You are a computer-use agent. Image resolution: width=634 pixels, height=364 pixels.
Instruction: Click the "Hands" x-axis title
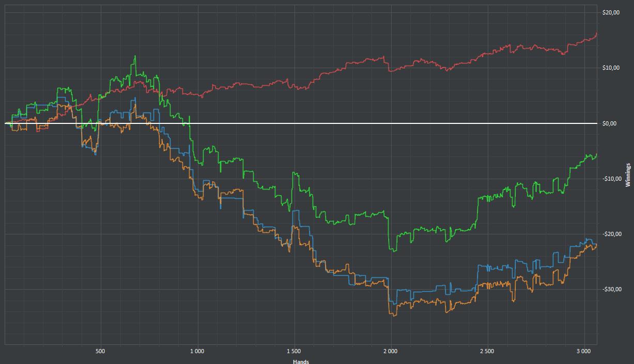click(300, 361)
